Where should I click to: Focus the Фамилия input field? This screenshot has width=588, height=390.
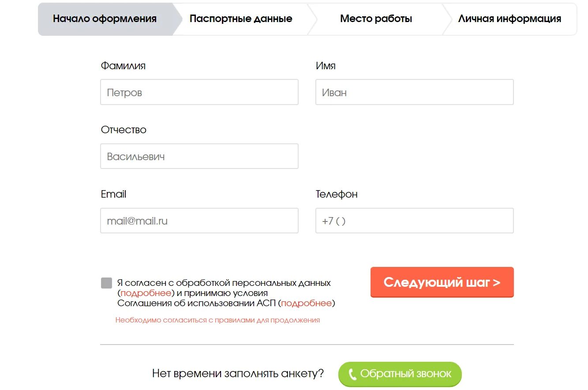pos(199,92)
